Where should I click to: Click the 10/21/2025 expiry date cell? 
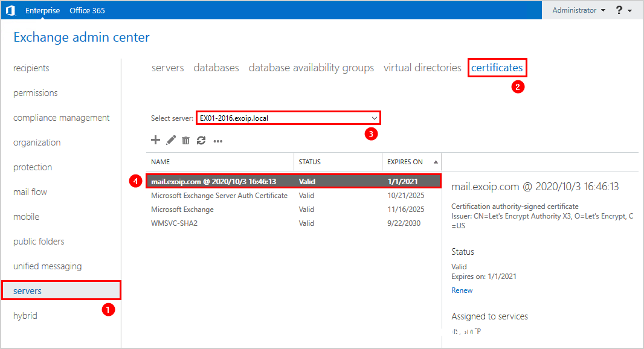coord(406,196)
